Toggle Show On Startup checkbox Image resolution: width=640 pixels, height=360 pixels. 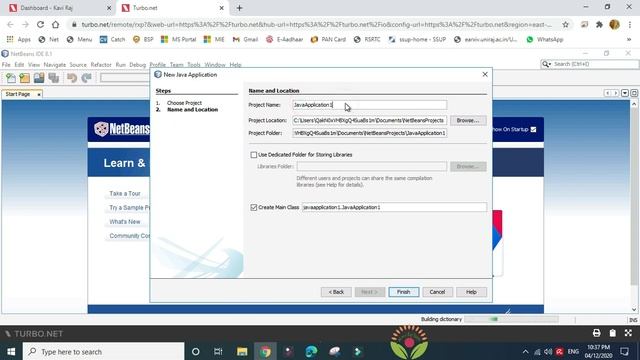point(533,129)
